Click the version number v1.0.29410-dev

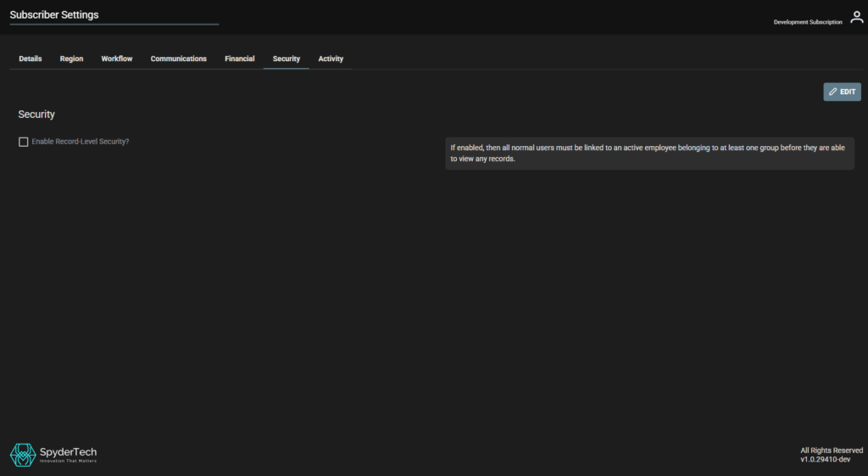(x=825, y=460)
